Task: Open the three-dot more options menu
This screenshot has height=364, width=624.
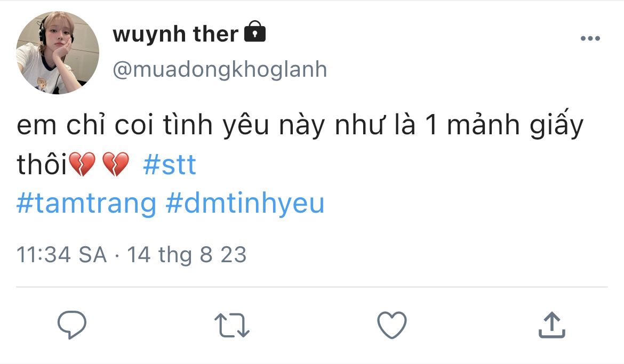Action: tap(590, 38)
